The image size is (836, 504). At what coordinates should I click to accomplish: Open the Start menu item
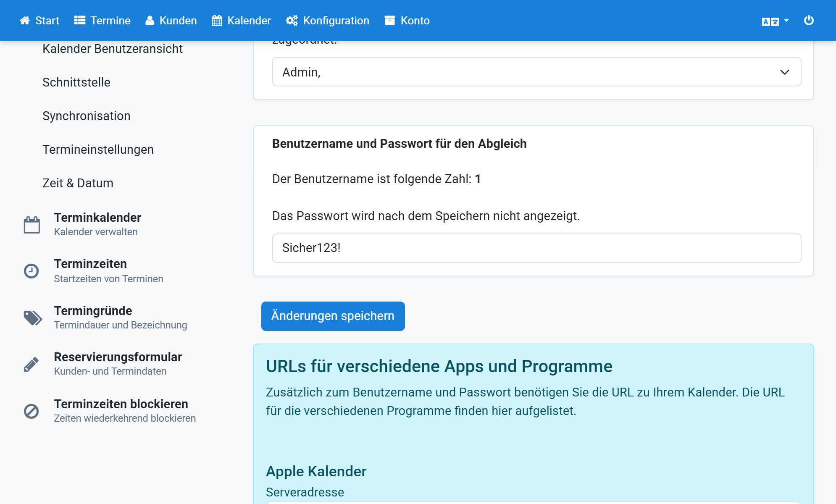(39, 21)
